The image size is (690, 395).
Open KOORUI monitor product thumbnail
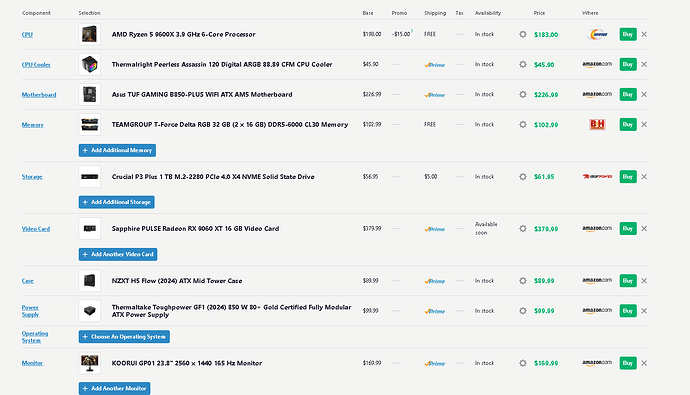click(x=90, y=363)
